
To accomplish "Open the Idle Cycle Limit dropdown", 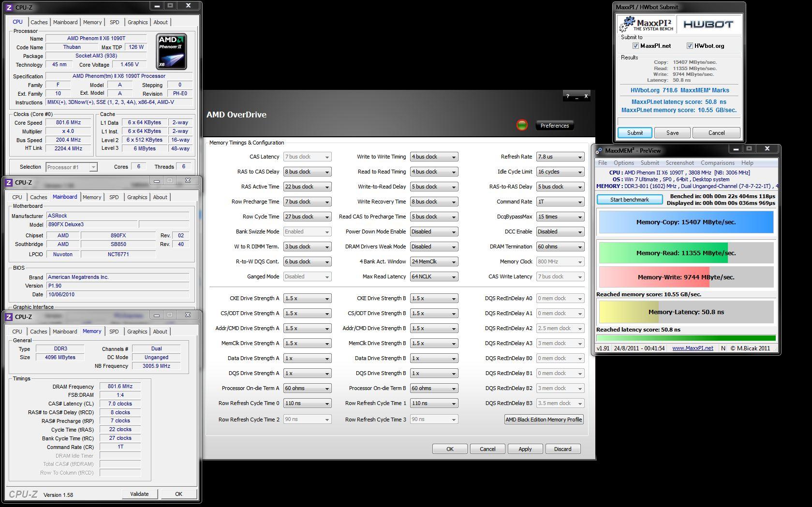I will pyautogui.click(x=561, y=172).
